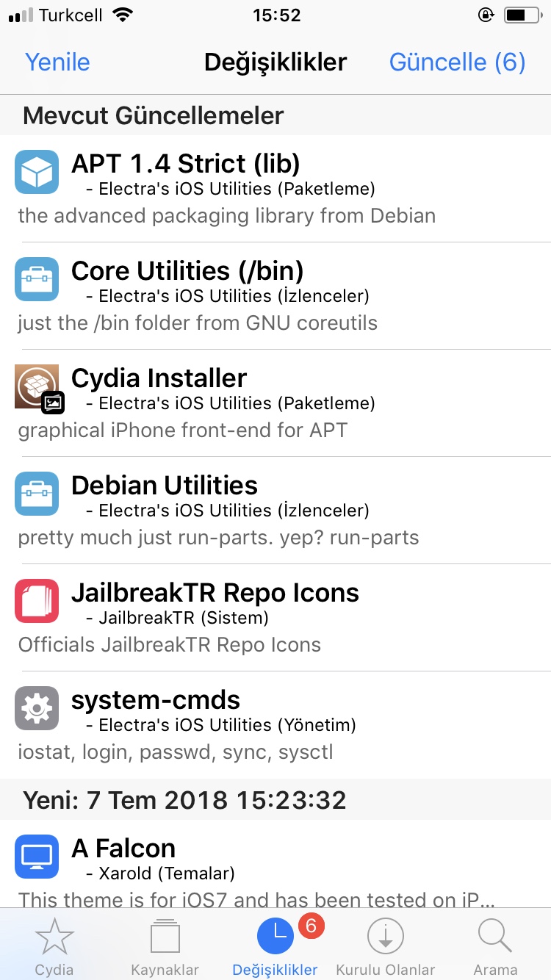
Task: Tap the A Falcon monitor icon
Action: click(37, 857)
